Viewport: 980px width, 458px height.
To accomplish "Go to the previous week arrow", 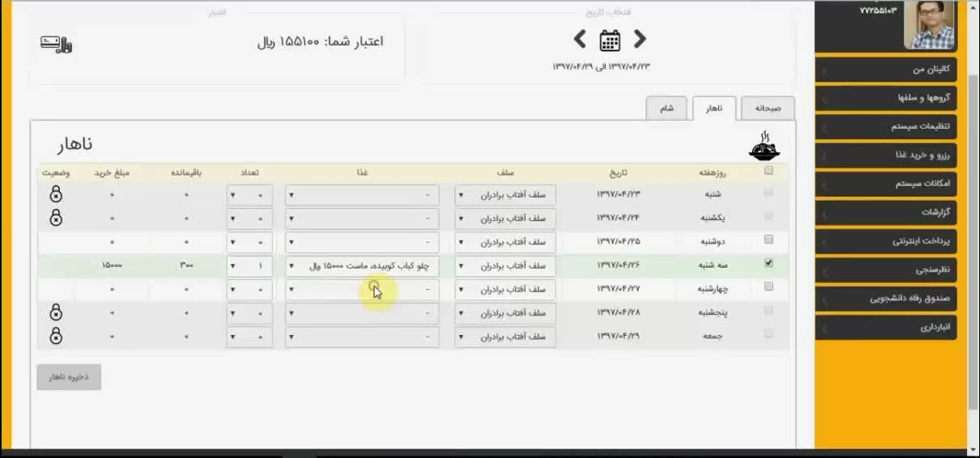I will click(x=640, y=39).
